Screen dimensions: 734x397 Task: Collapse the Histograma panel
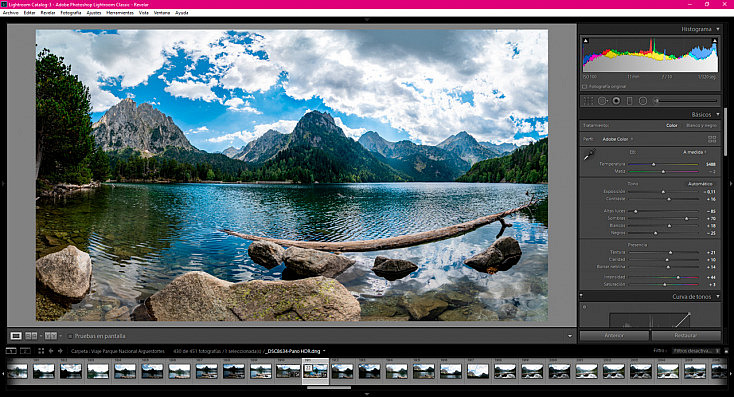click(x=718, y=29)
